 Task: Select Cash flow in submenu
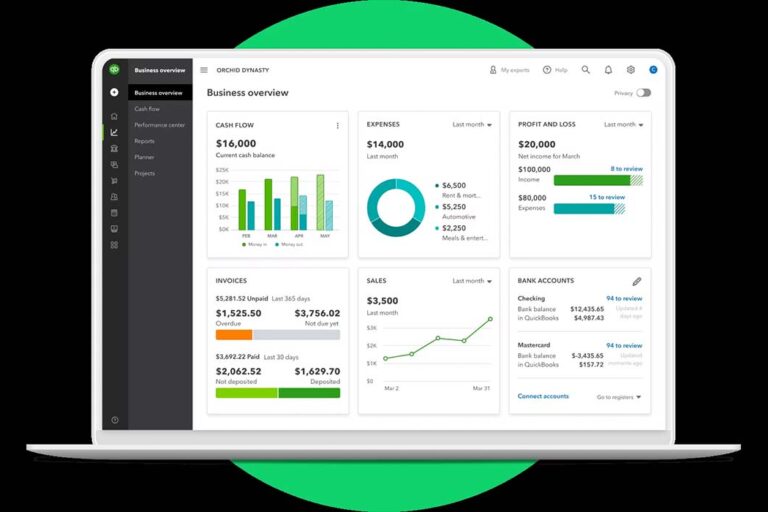click(x=147, y=109)
